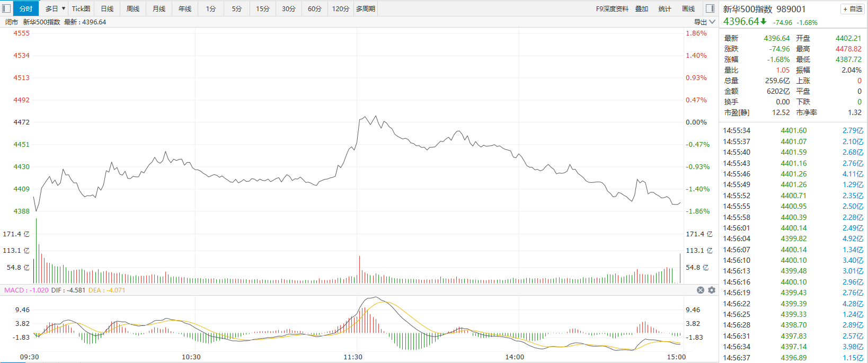
Task: Show the 1分 one-minute chart
Action: [x=211, y=8]
